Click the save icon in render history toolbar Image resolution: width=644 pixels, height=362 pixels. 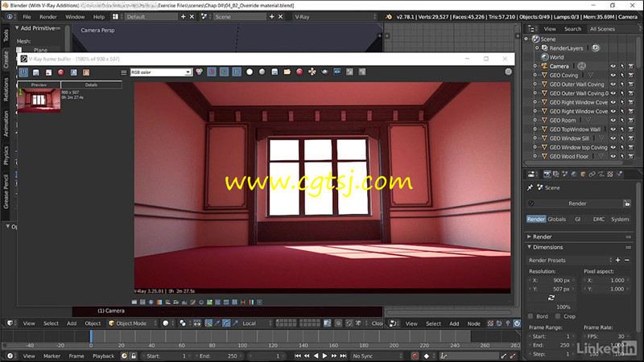pyautogui.click(x=36, y=72)
